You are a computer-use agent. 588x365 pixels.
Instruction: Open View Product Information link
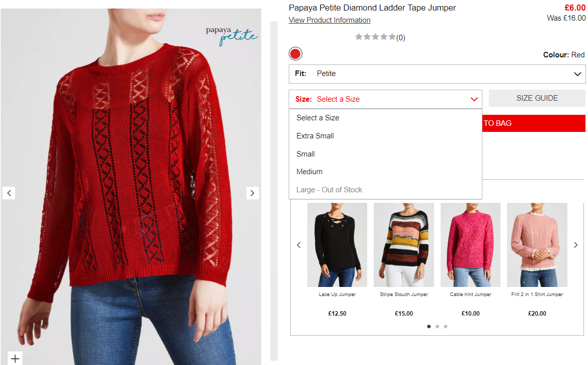click(329, 20)
